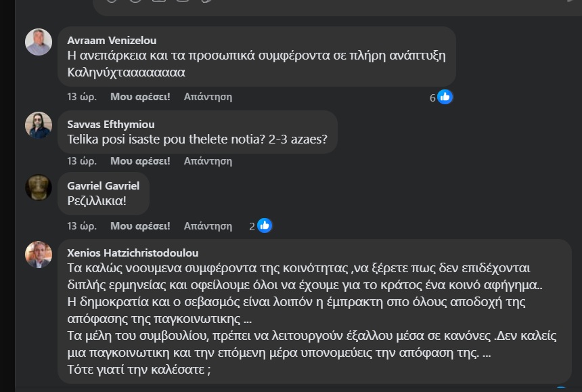
Task: Open the Savvas Efthymiou name link
Action: click(x=111, y=125)
